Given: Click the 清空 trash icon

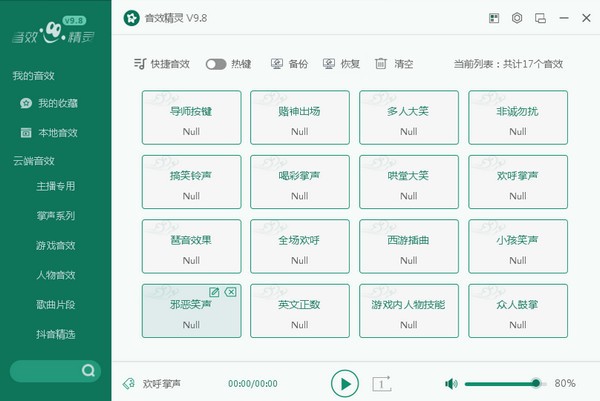Looking at the screenshot, I should (x=381, y=64).
